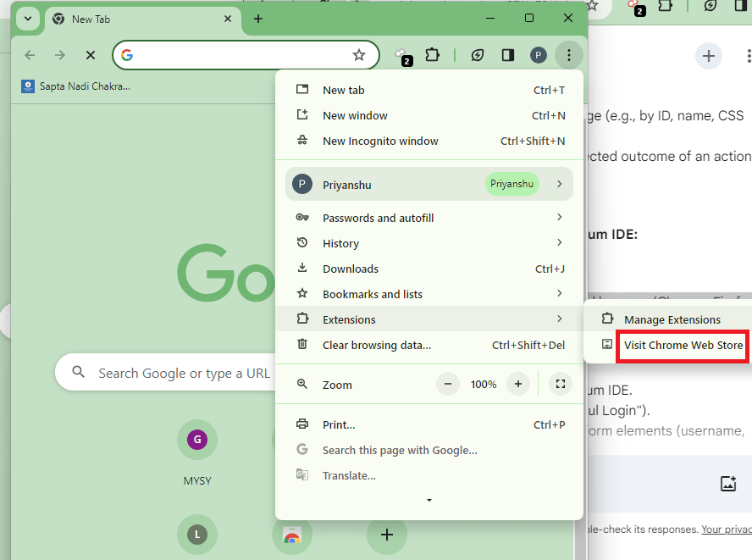Open the Chrome Web Store shortcut tile

[x=291, y=534]
